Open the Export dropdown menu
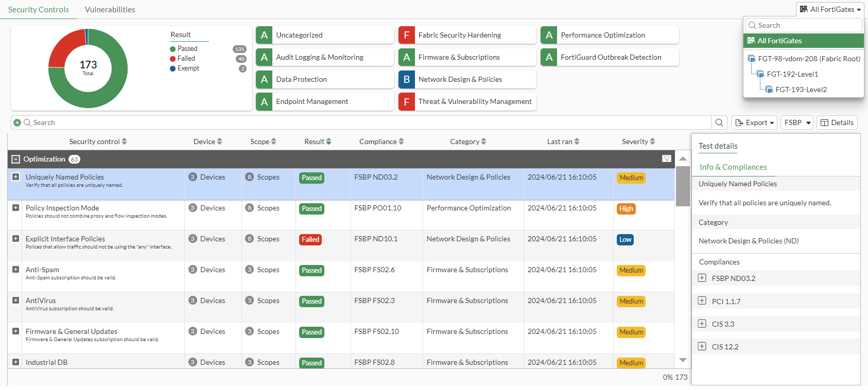Image resolution: width=868 pixels, height=390 pixels. [754, 122]
